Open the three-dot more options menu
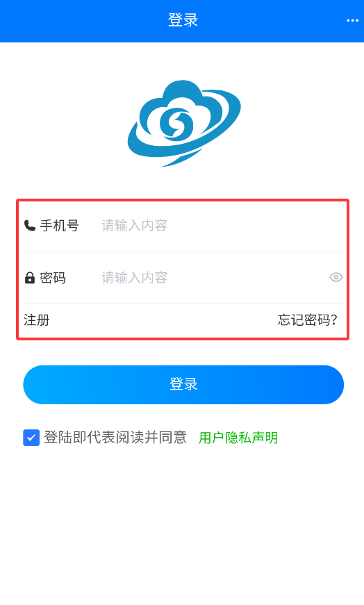Image resolution: width=364 pixels, height=605 pixels. (x=352, y=20)
